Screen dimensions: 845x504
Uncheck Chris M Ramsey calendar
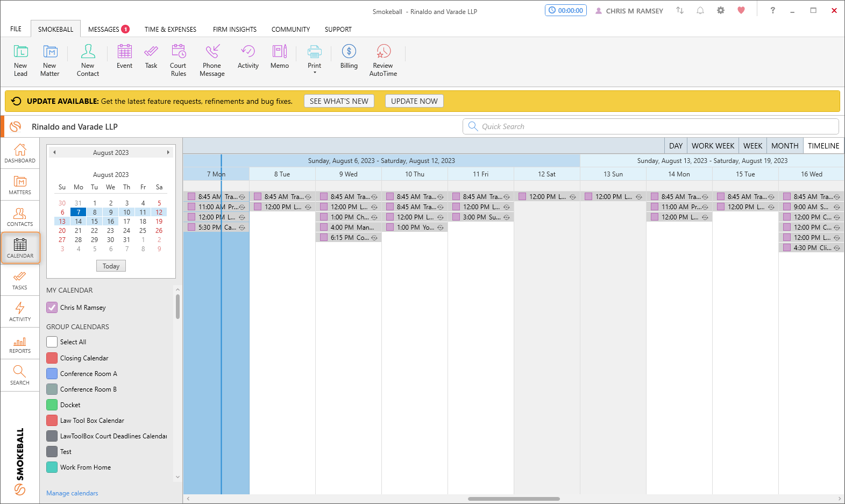pos(52,308)
